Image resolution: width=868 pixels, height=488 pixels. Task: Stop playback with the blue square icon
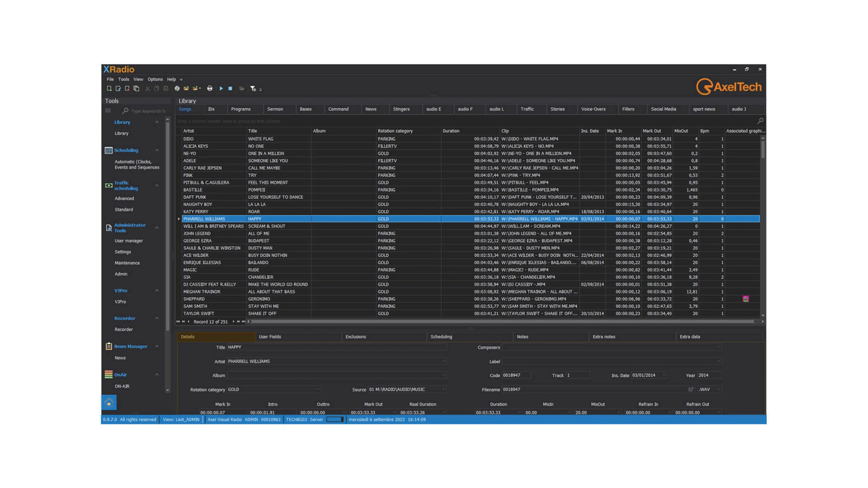click(230, 89)
